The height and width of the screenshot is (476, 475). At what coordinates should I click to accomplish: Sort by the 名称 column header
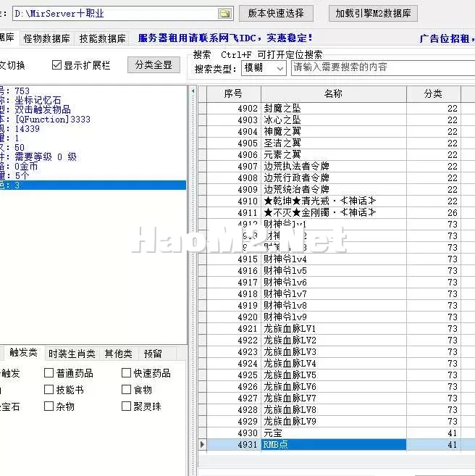[x=333, y=93]
